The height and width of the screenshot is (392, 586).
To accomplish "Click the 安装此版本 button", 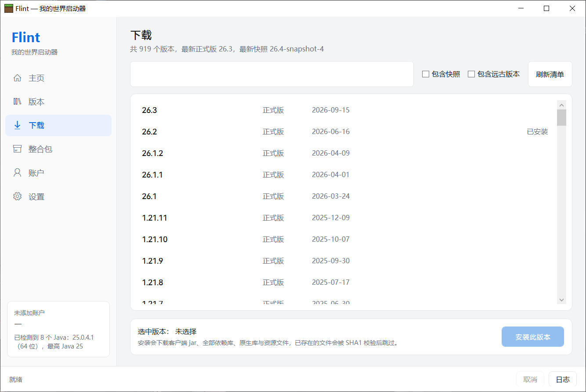I will click(x=533, y=337).
